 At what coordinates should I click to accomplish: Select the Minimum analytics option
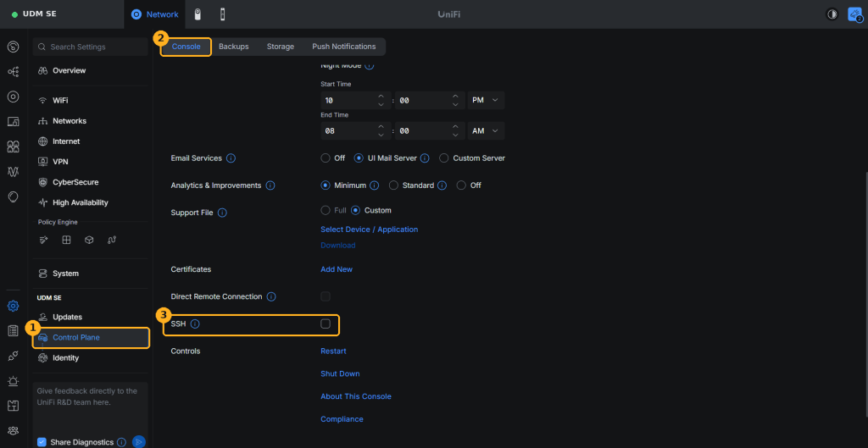[325, 185]
